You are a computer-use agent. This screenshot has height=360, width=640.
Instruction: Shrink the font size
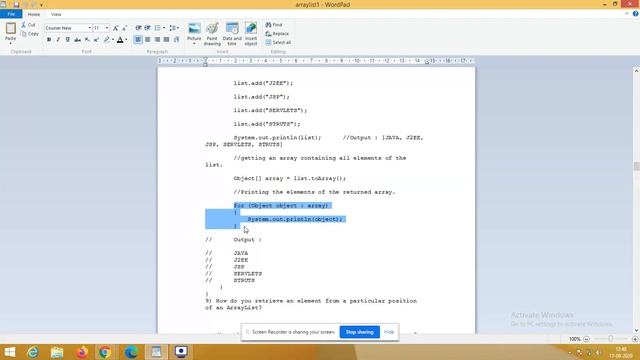pyautogui.click(x=124, y=28)
